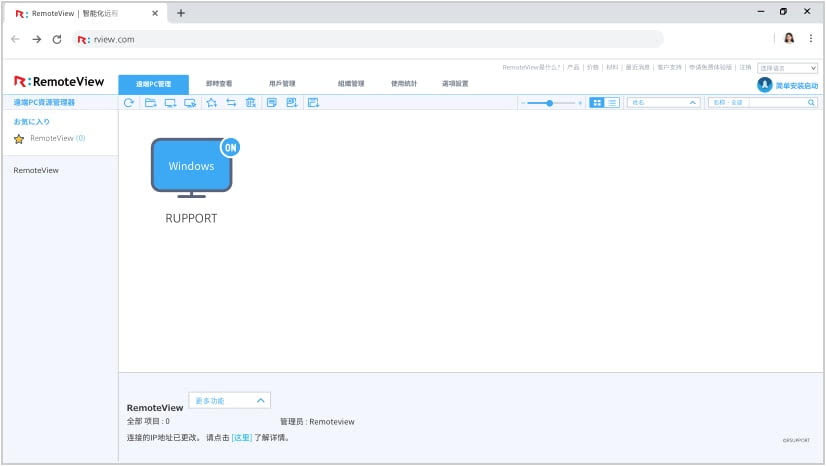Click the magnifier search icon
The image size is (826, 466).
(811, 103)
